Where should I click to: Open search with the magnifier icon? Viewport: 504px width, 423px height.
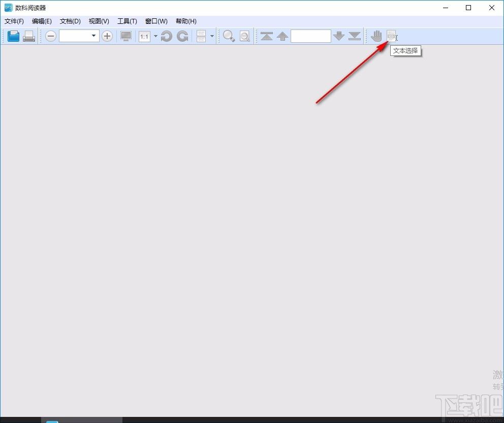229,36
